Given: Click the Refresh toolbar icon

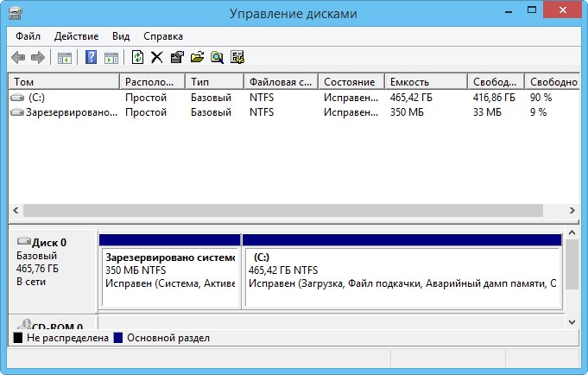Looking at the screenshot, I should click(137, 57).
